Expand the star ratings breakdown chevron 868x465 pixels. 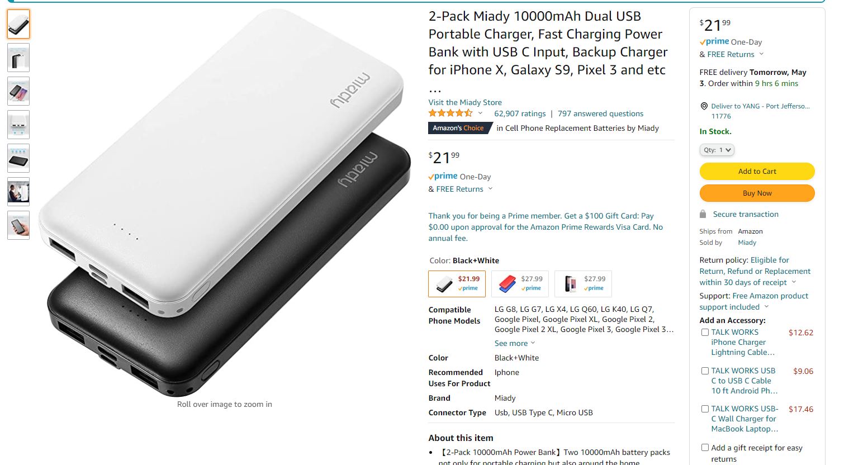(x=480, y=113)
